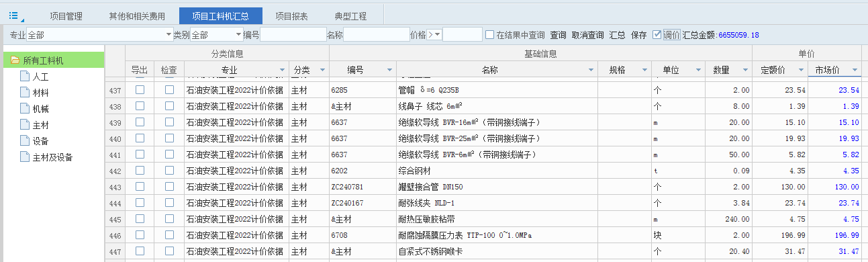Viewport: 868px width, 262px height.
Task: Tick the 导出 checkbox in row 445
Action: point(140,218)
